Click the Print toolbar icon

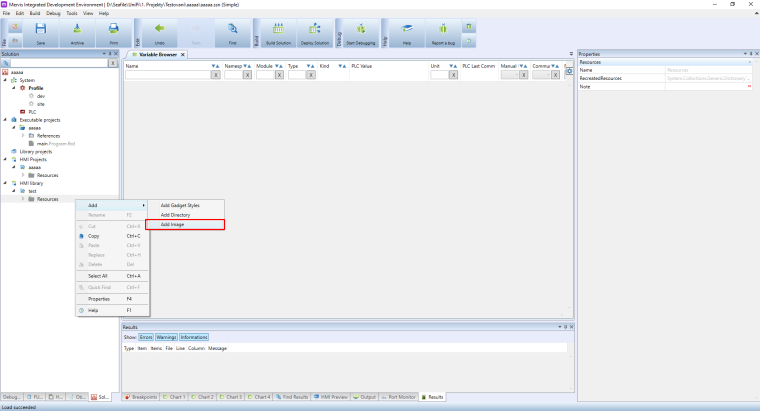click(x=113, y=33)
